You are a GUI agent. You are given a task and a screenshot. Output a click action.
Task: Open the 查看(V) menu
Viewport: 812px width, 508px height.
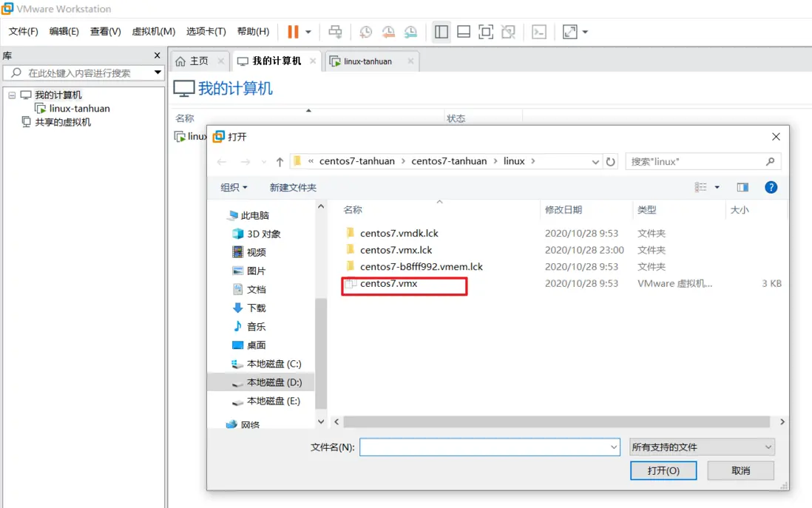[x=105, y=32]
